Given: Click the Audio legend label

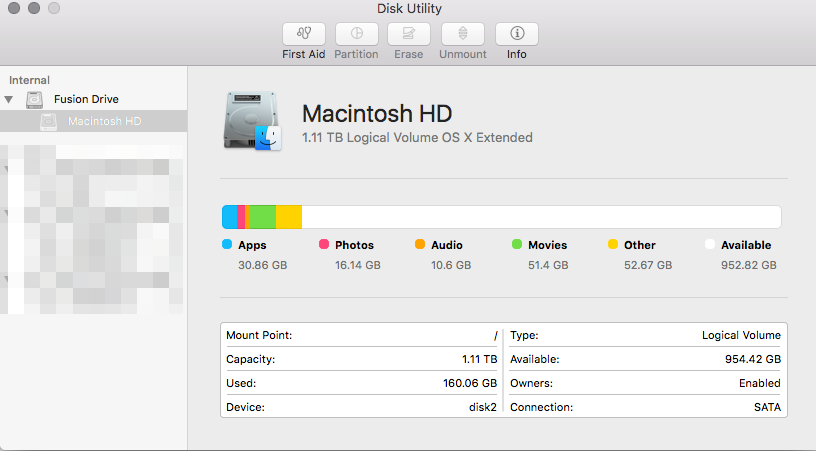Looking at the screenshot, I should 447,245.
